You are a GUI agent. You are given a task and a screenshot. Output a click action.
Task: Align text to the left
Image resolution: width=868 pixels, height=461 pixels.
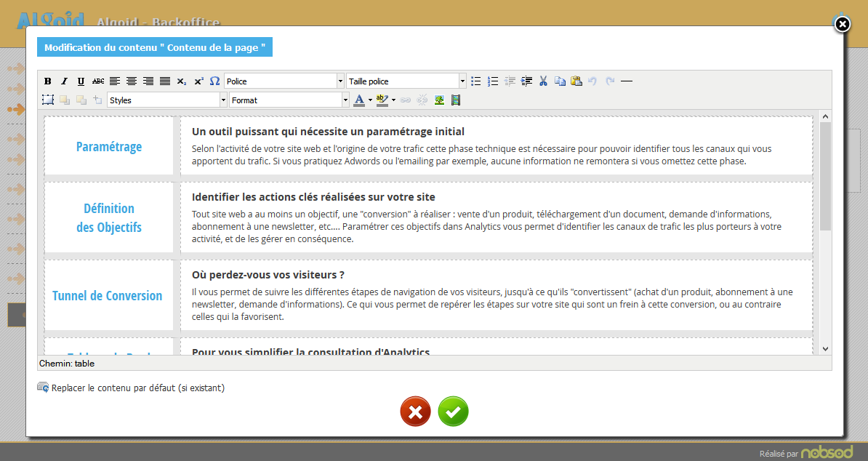click(115, 81)
